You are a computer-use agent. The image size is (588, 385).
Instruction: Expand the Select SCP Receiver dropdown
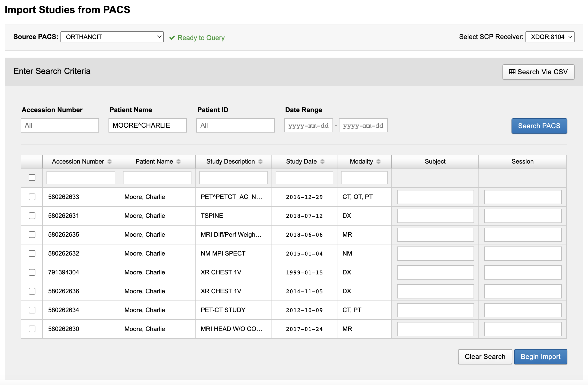(x=550, y=37)
